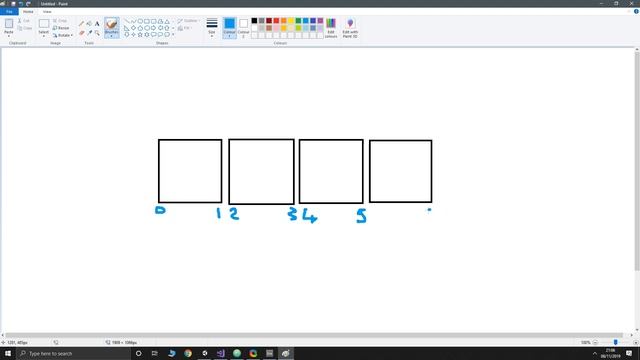The height and width of the screenshot is (360, 640).
Task: Select the Eraser tool
Action: pyautogui.click(x=82, y=33)
